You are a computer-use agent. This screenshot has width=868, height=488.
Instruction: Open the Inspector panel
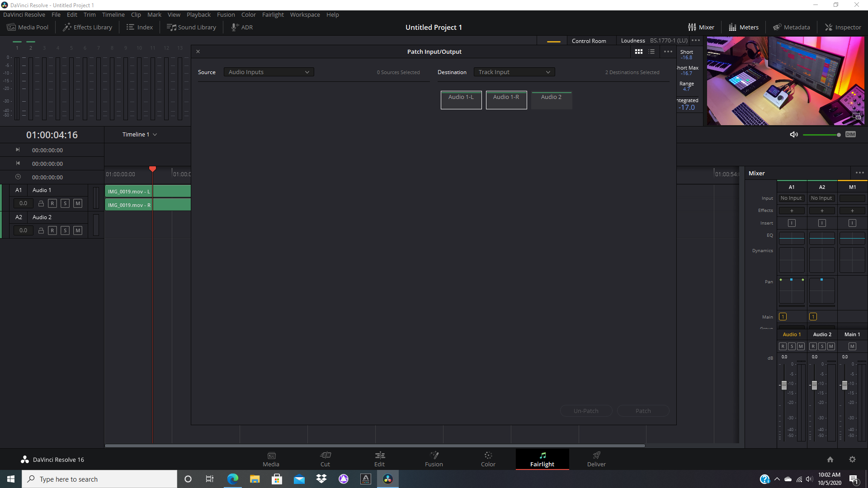coord(843,27)
